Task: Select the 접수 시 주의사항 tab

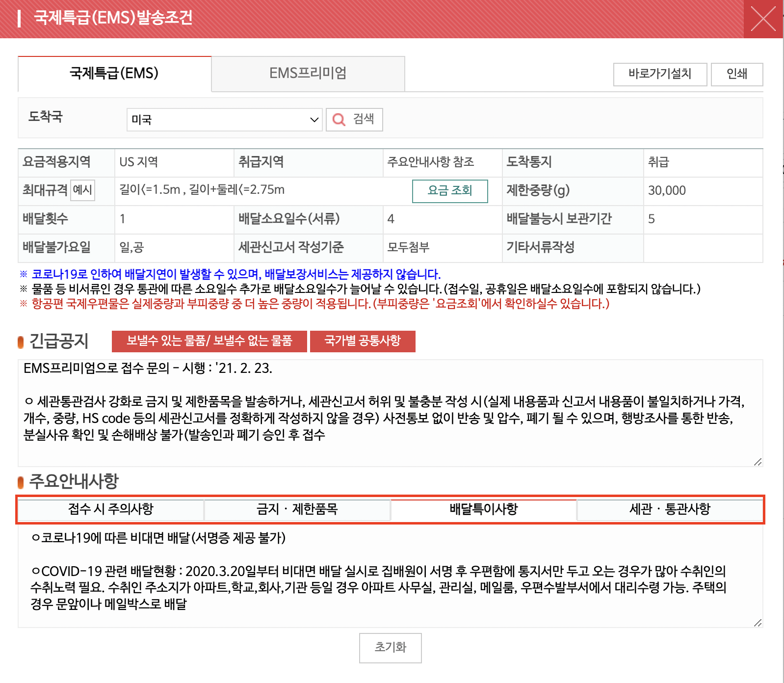Action: (111, 509)
